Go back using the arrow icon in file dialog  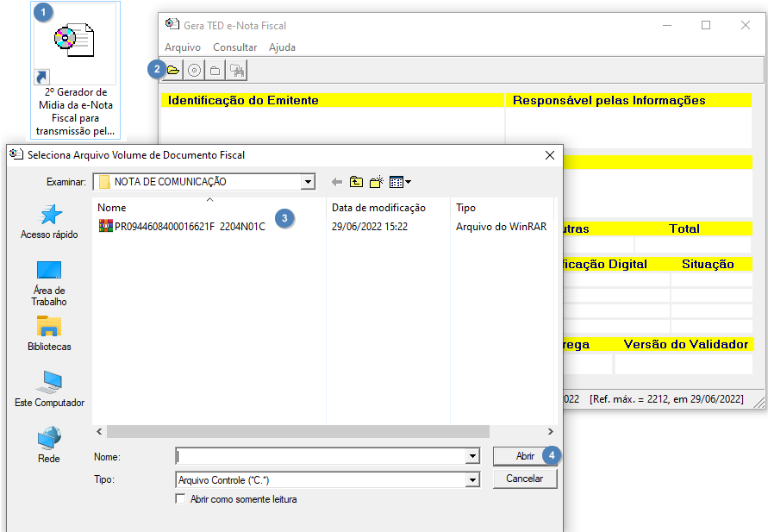click(336, 182)
